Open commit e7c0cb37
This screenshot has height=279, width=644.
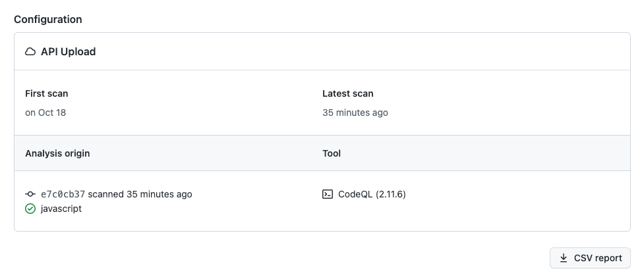click(63, 194)
